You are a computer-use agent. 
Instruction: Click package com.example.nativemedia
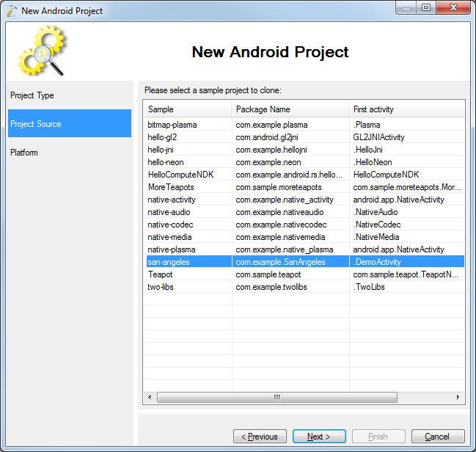(280, 237)
